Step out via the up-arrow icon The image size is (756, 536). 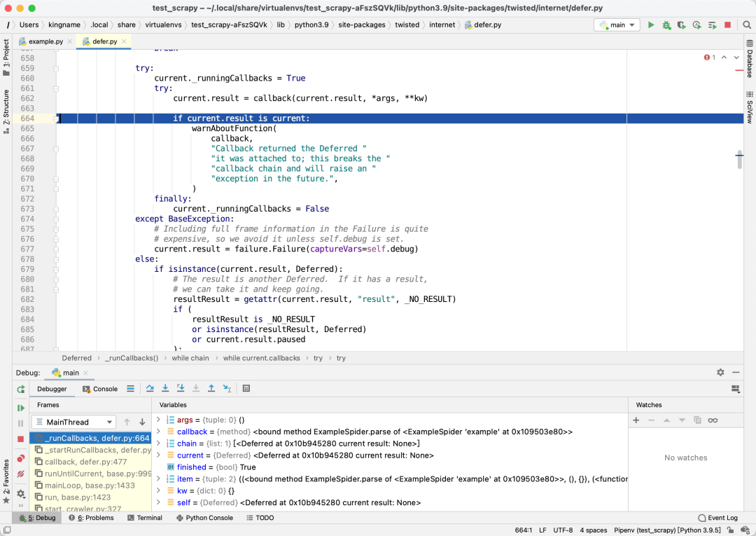tap(211, 388)
